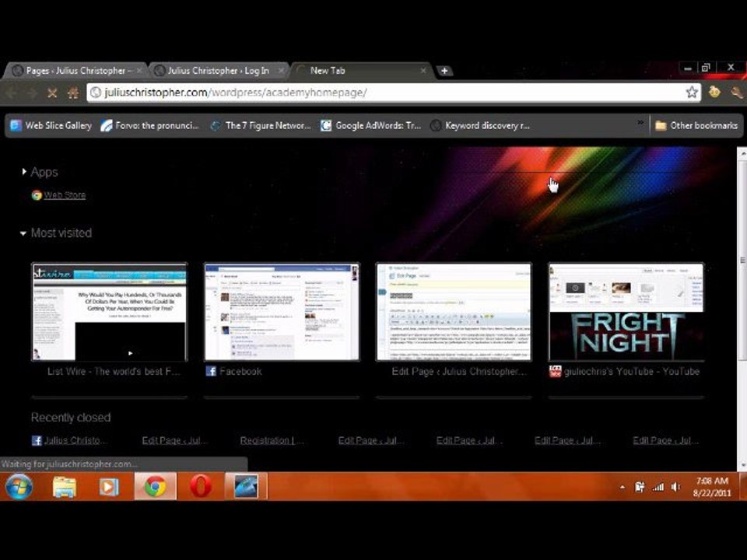
Task: Click the browser forward arrow button
Action: (x=31, y=93)
